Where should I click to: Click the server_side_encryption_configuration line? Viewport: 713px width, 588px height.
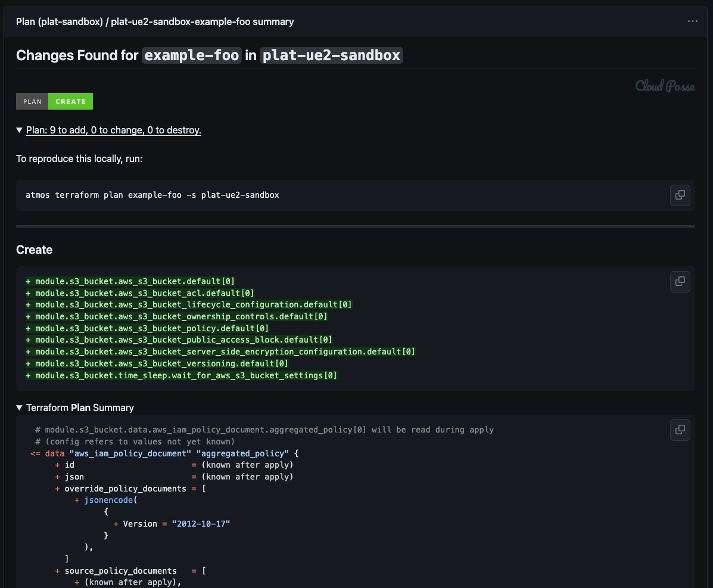[x=220, y=351]
